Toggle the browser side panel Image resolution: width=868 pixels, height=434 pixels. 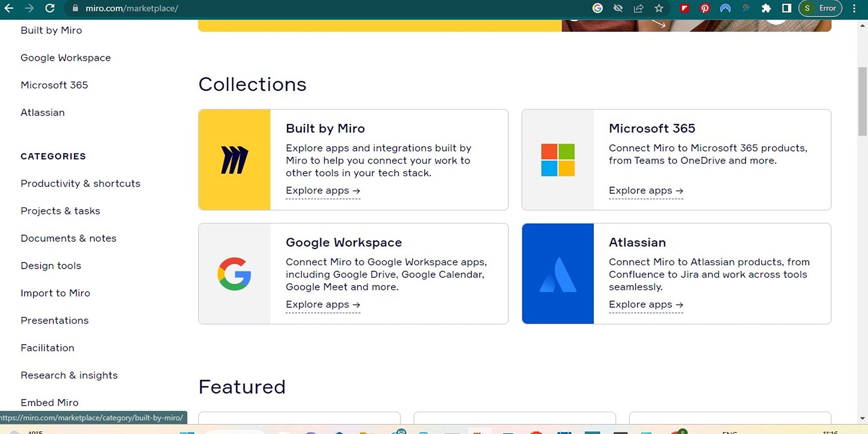786,8
